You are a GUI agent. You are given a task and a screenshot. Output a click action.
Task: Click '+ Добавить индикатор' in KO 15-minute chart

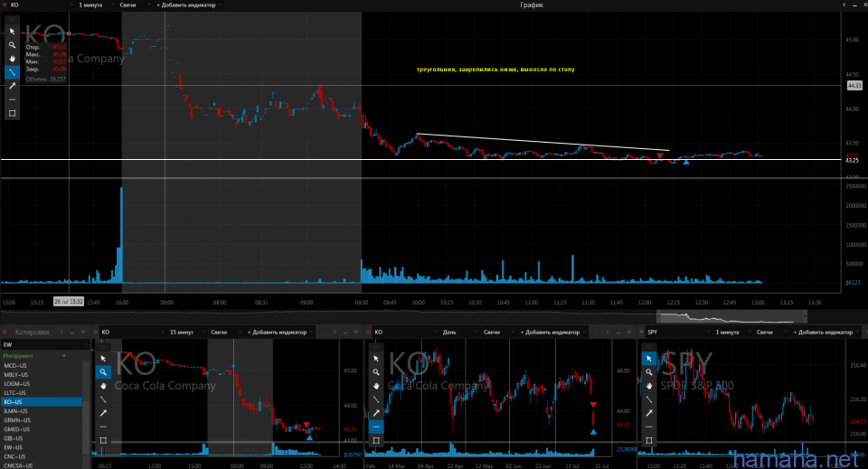[x=279, y=333]
